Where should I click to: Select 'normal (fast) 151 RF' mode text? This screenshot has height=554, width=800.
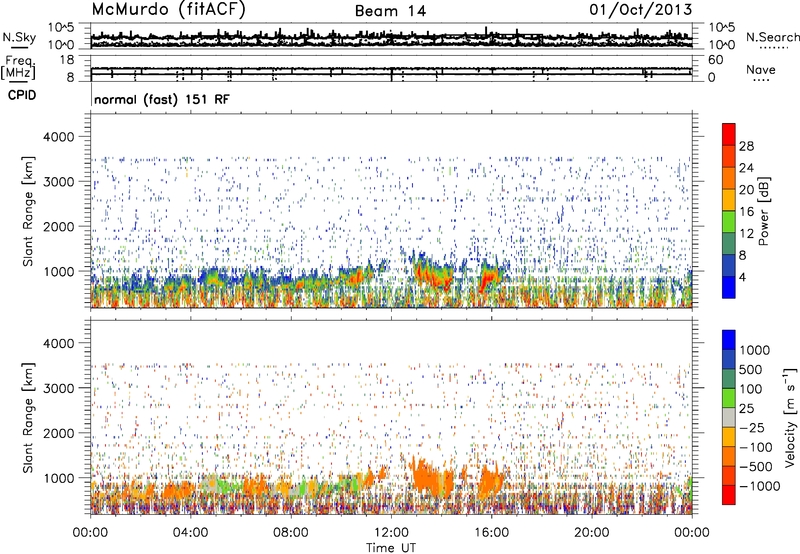tap(162, 99)
